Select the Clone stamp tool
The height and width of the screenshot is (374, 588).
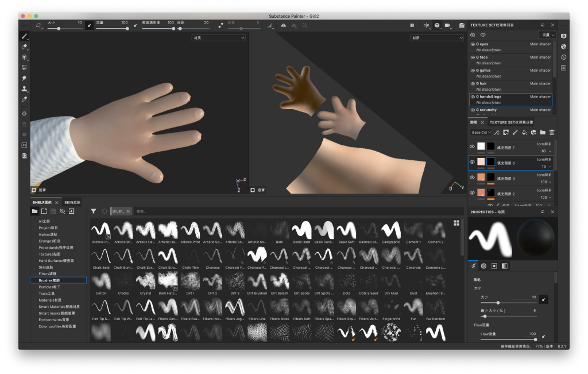point(24,89)
